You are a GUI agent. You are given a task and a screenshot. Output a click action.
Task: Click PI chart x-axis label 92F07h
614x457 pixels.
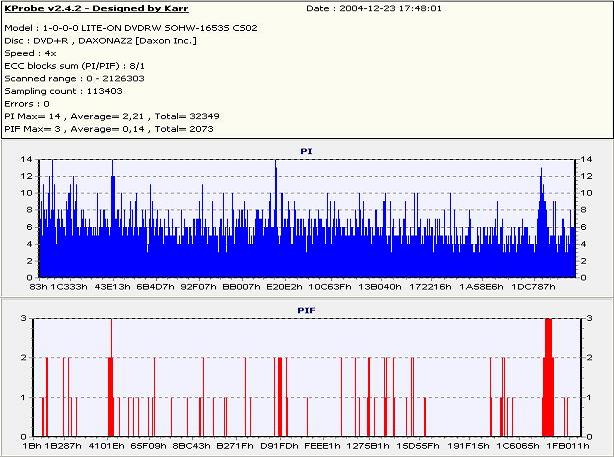[x=198, y=287]
